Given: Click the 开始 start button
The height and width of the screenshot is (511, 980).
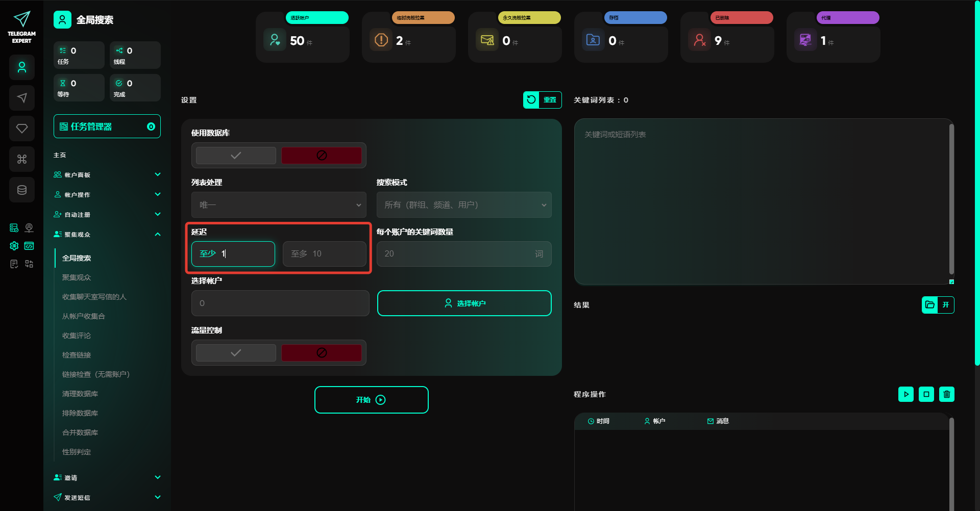Looking at the screenshot, I should tap(371, 400).
